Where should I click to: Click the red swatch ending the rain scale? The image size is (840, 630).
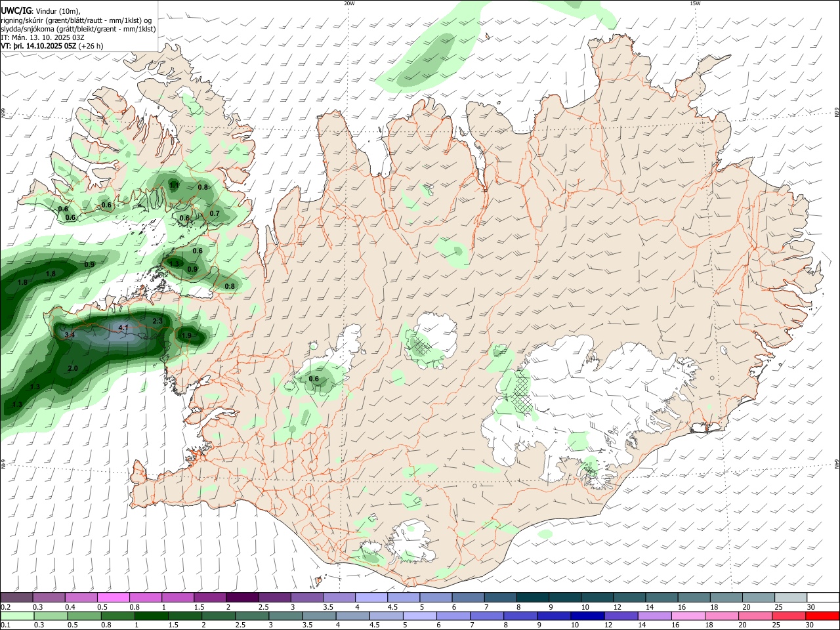823,616
